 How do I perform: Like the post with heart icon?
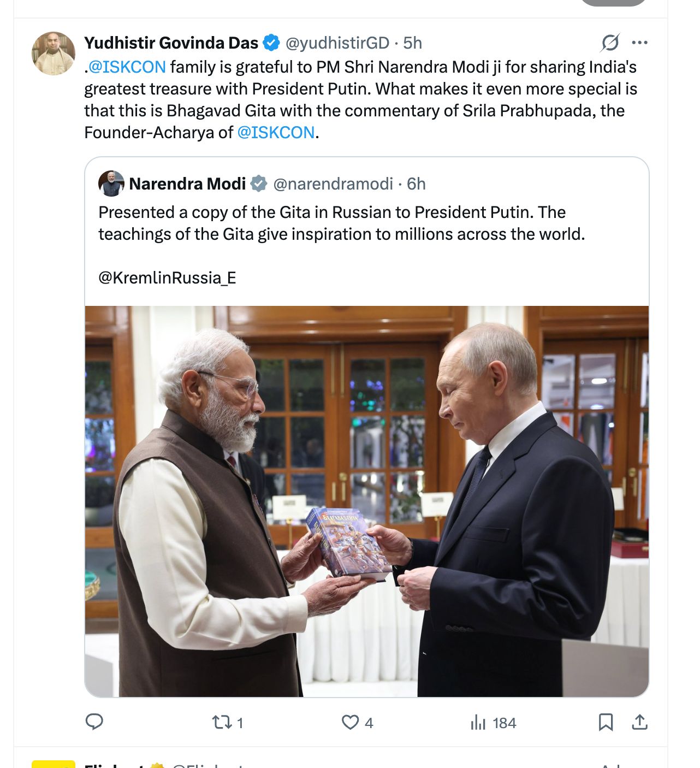pyautogui.click(x=350, y=722)
